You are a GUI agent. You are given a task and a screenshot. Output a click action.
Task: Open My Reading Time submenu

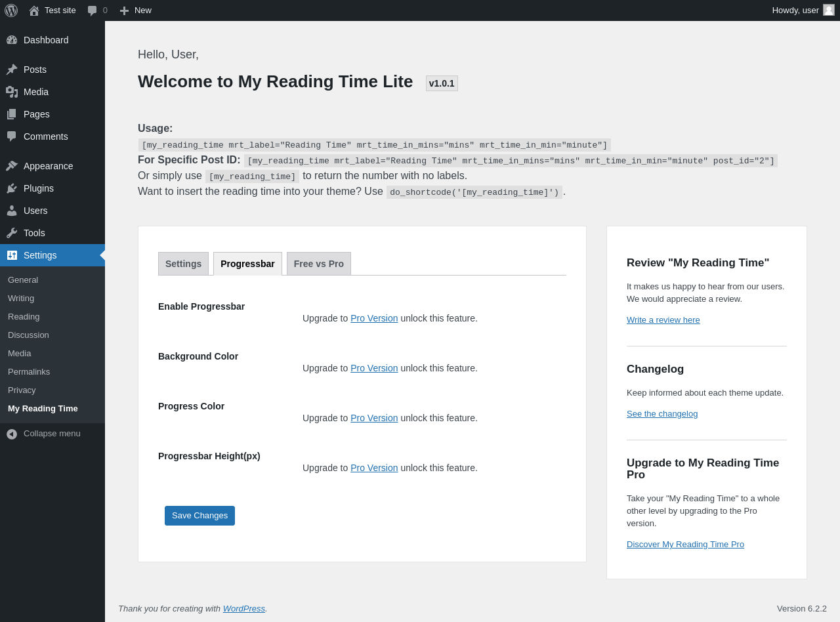(x=43, y=408)
